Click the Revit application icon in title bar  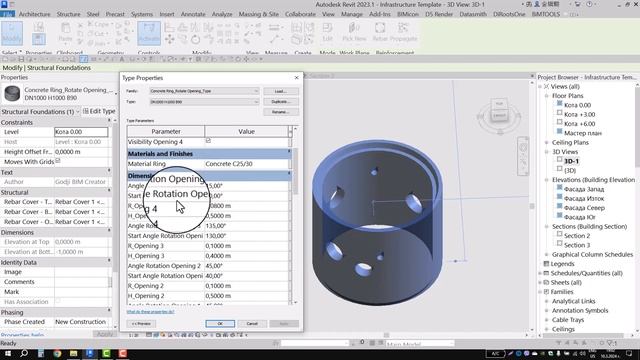4,4
